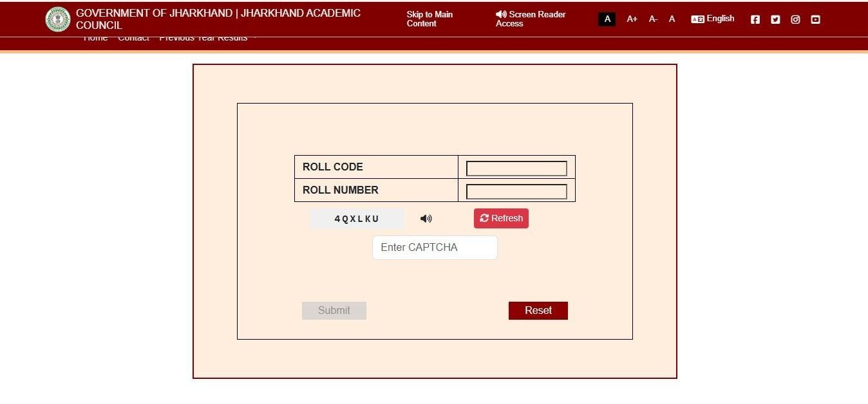868x404 pixels.
Task: Increase font size with A+
Action: point(632,19)
